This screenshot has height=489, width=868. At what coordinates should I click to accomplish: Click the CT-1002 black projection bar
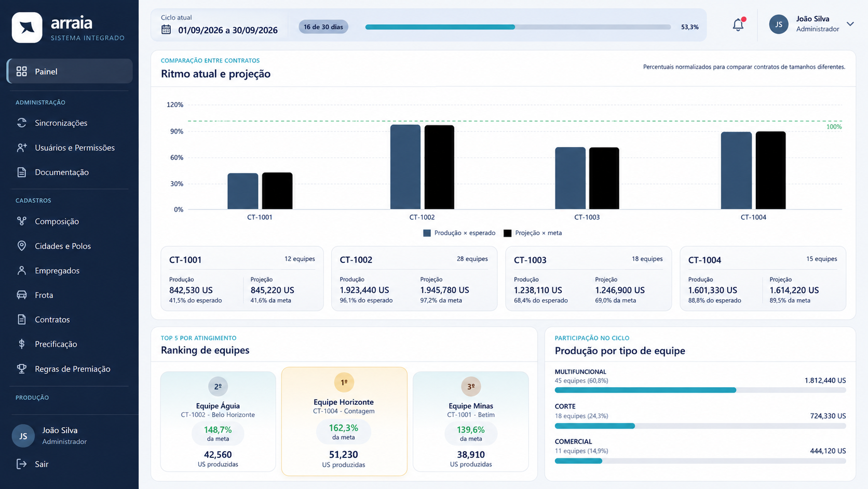(439, 167)
